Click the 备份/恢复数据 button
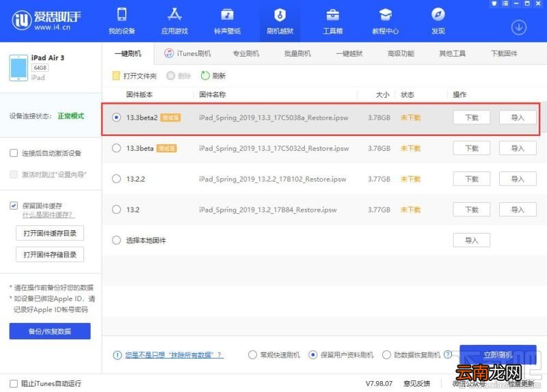The height and width of the screenshot is (392, 547). (50, 331)
